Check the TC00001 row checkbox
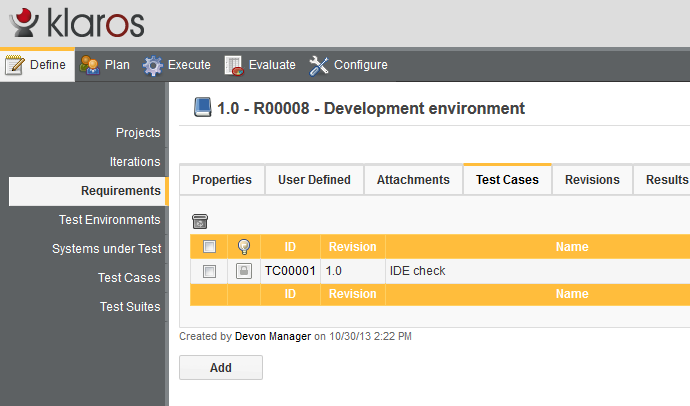 [209, 271]
